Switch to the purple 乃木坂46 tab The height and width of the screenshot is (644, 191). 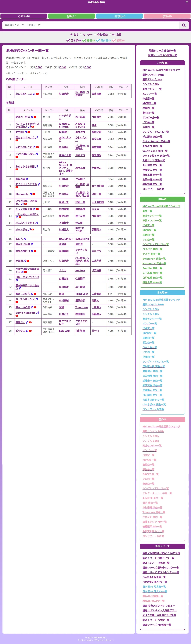pos(24,16)
